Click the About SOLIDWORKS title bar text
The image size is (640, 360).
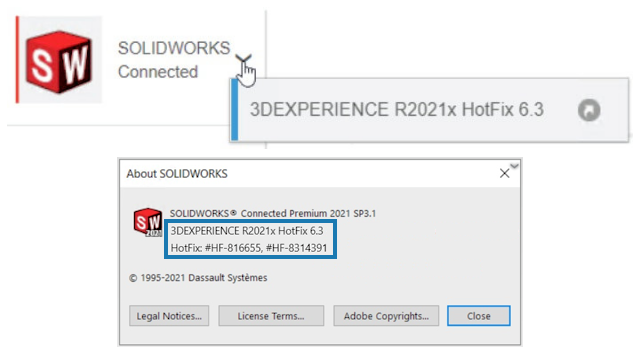pyautogui.click(x=177, y=174)
